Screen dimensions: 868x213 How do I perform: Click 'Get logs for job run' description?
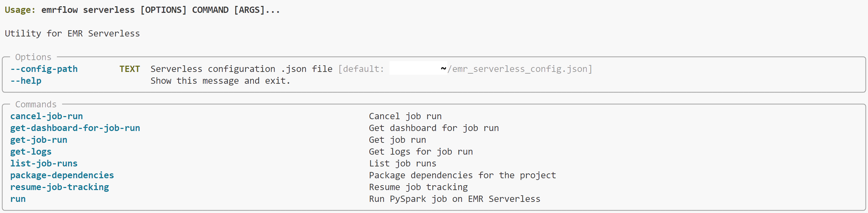(421, 152)
